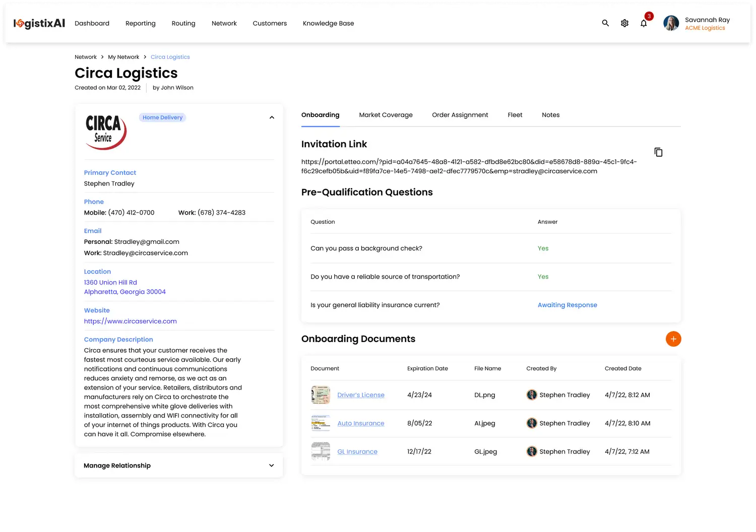This screenshot has height=532, width=756.
Task: Open notifications bell with badge
Action: pyautogui.click(x=644, y=23)
